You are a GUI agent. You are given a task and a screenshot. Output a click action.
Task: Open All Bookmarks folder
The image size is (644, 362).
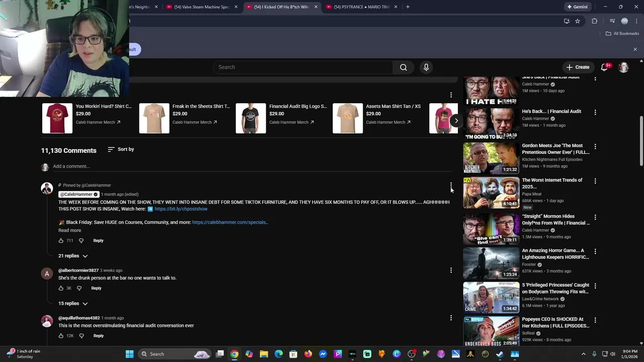(x=622, y=34)
